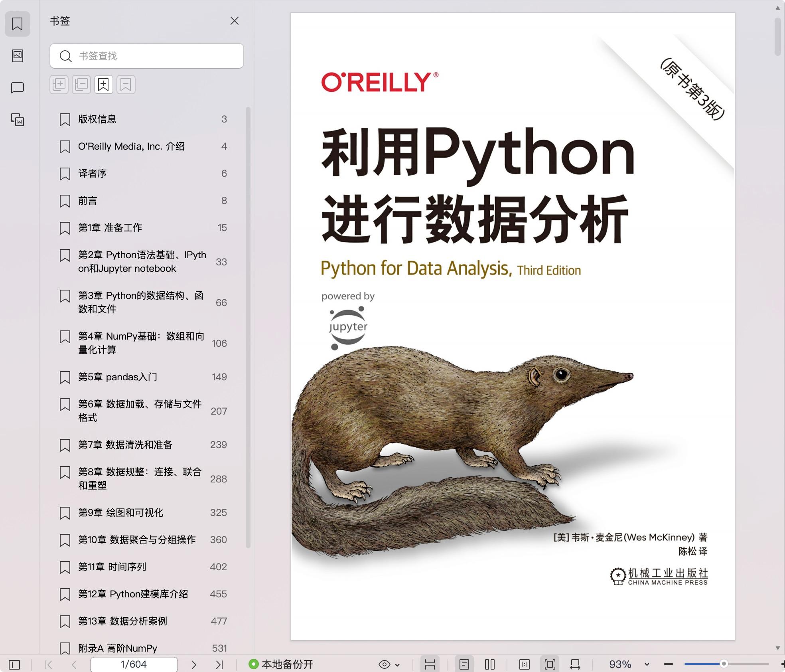Focus the 书签查找 search field
785x672 pixels.
[x=147, y=56]
